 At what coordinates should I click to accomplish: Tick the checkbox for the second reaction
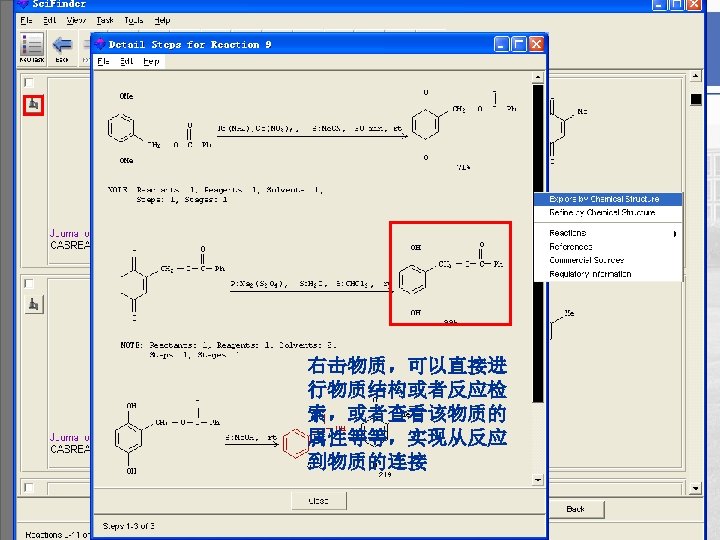(x=29, y=283)
